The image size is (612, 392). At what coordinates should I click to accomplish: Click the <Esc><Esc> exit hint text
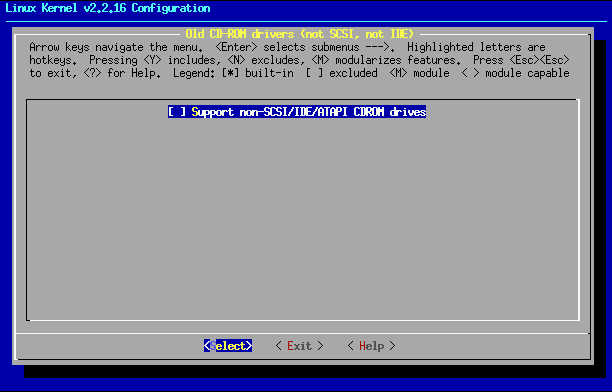tap(540, 60)
